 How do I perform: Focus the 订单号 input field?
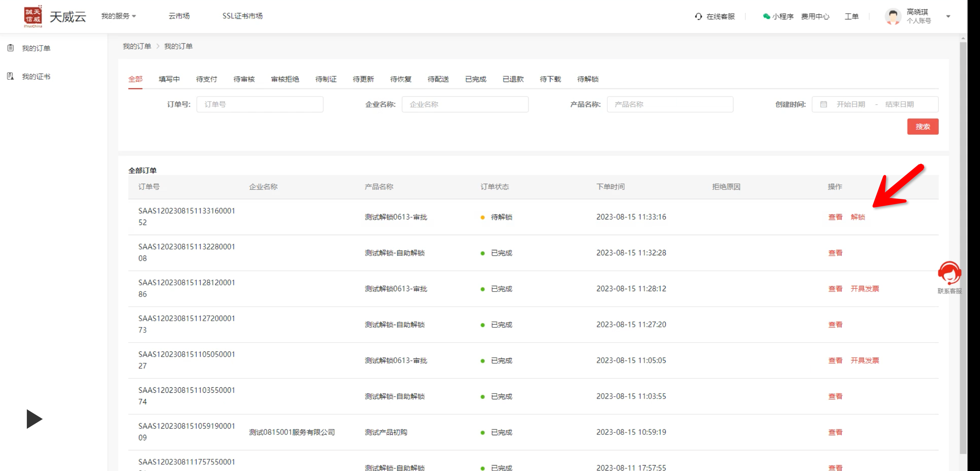click(260, 104)
